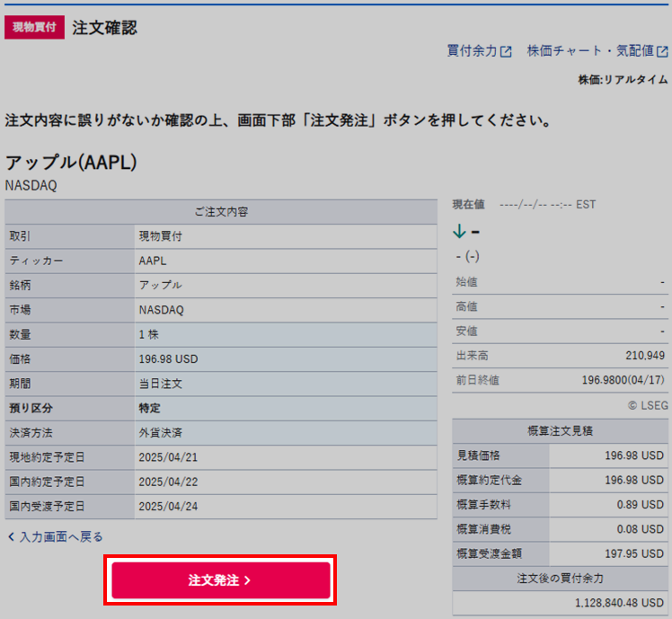Click the 市場 value NASDAQ cell
This screenshot has width=672, height=619.
point(286,310)
